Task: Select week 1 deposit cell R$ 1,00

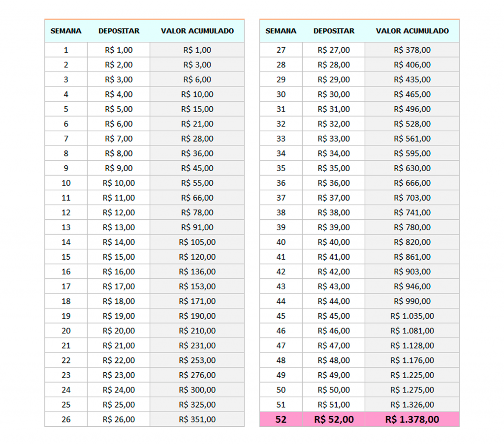Action: pyautogui.click(x=119, y=50)
